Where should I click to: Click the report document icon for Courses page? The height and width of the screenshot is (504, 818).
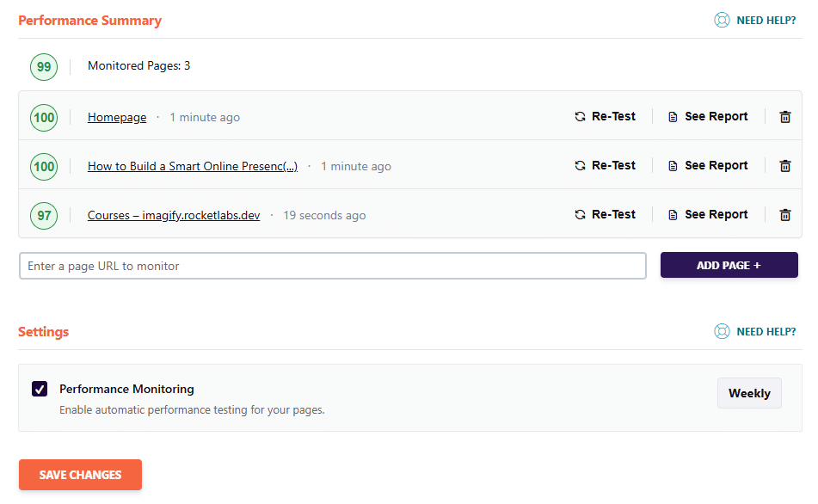pyautogui.click(x=673, y=215)
